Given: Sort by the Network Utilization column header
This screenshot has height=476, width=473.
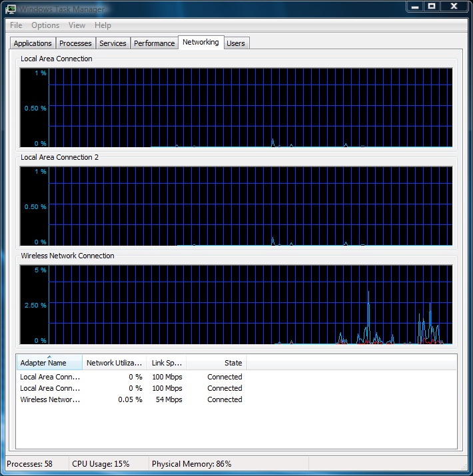Looking at the screenshot, I should tap(114, 363).
